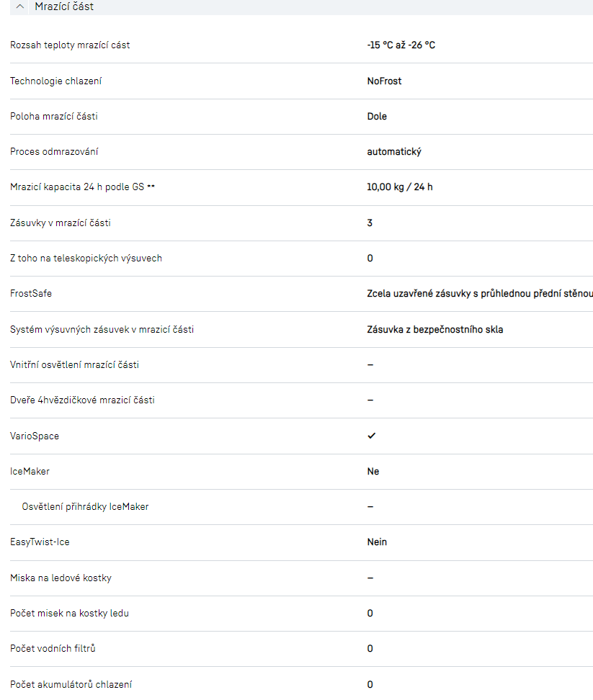
Task: Click the IceMaker row label
Action: click(x=30, y=472)
